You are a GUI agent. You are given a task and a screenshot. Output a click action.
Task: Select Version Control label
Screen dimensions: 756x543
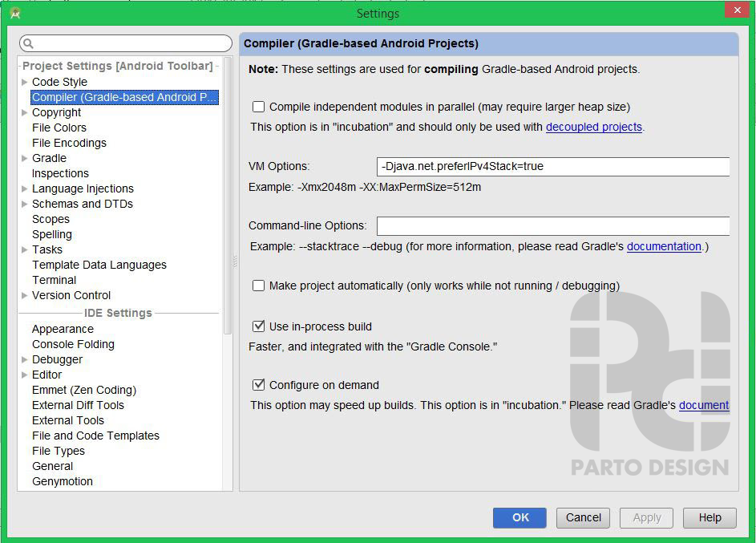click(x=71, y=295)
